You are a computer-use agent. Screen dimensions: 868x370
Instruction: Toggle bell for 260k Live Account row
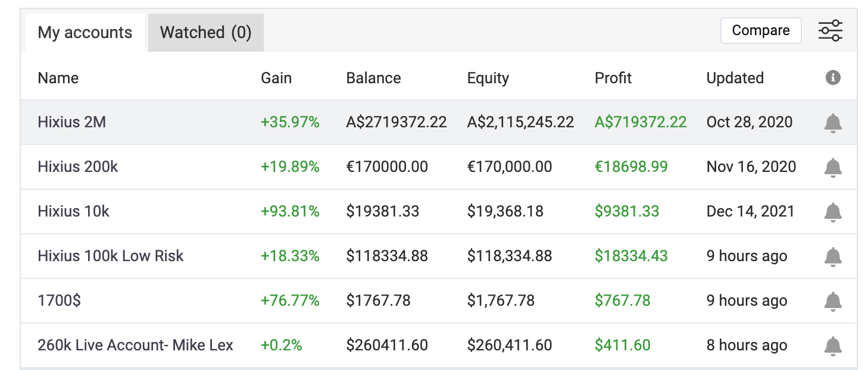[833, 346]
